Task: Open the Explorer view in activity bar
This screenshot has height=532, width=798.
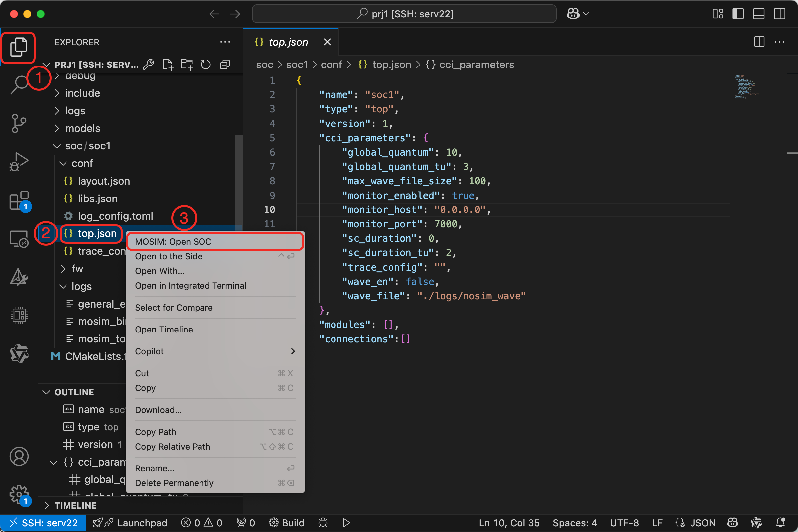Action: click(x=19, y=47)
